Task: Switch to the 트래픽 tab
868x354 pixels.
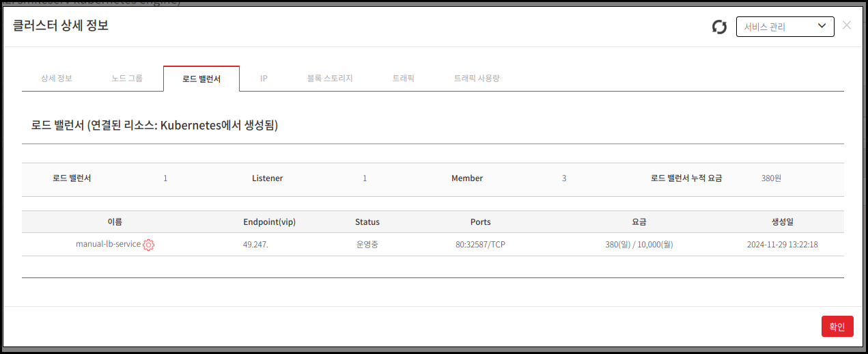Action: tap(404, 79)
